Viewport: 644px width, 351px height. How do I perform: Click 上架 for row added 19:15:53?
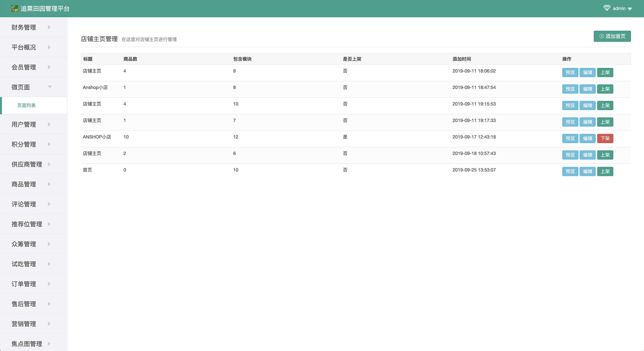[x=605, y=105]
